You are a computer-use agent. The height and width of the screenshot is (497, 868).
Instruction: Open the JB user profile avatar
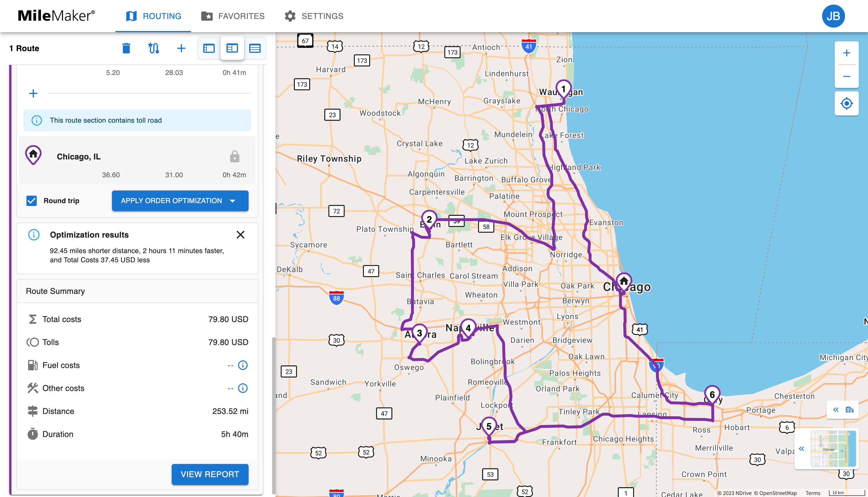(x=833, y=16)
